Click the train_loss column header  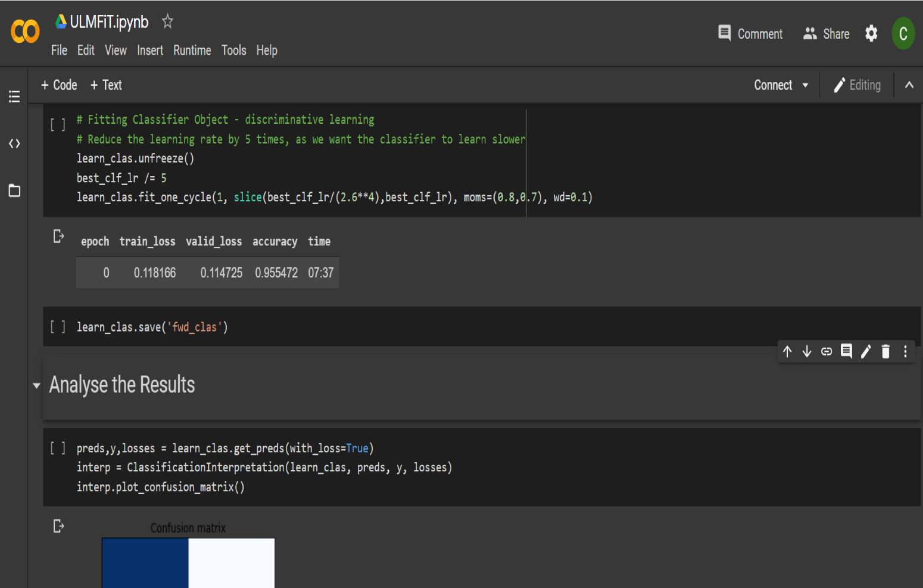[147, 241]
